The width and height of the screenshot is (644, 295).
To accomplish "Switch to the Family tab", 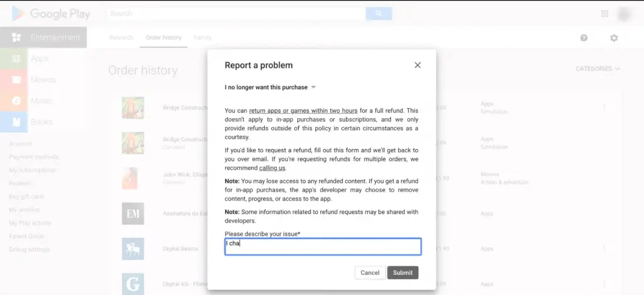I will [x=203, y=37].
